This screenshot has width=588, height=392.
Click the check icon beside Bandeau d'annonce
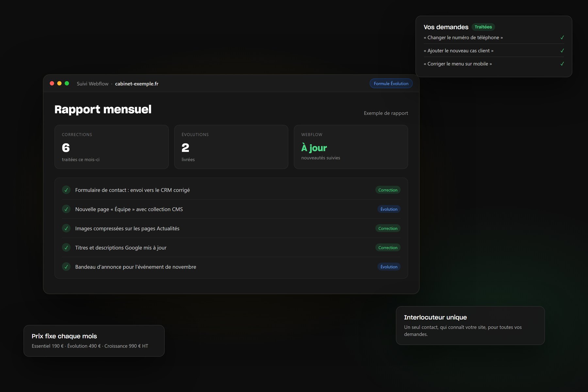66,267
